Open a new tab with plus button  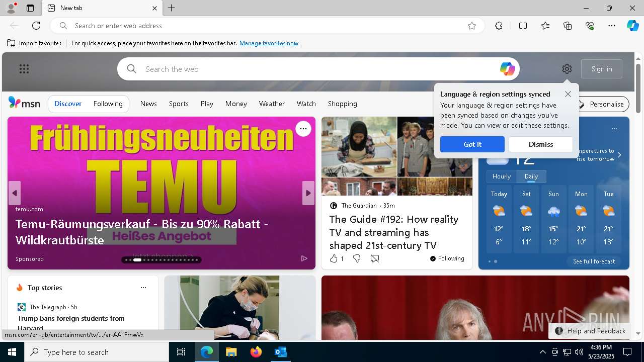[172, 8]
